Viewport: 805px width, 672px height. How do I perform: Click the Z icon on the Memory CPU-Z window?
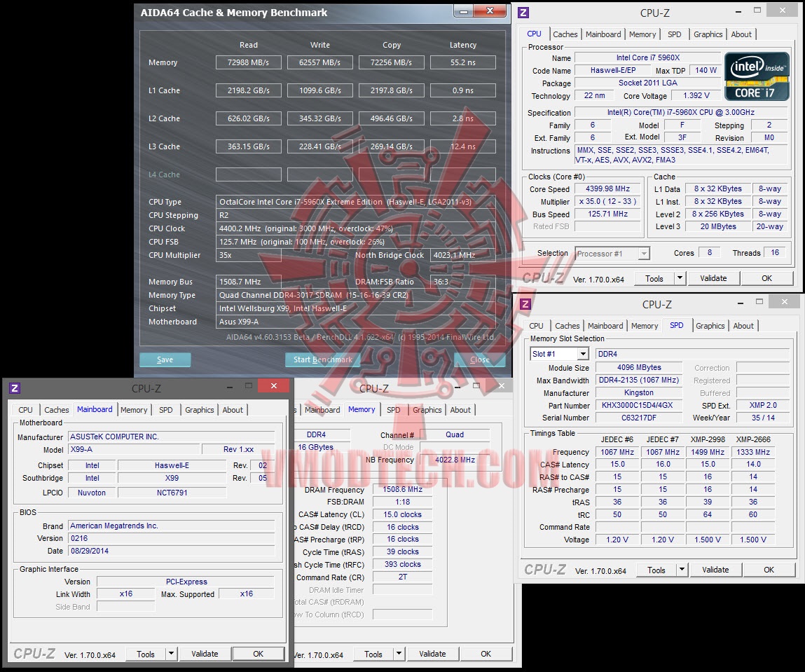coord(296,386)
